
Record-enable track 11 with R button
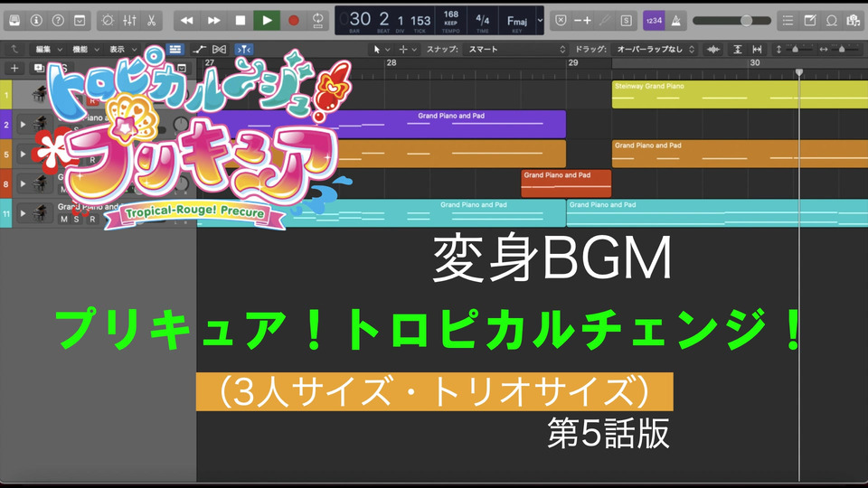tap(92, 219)
